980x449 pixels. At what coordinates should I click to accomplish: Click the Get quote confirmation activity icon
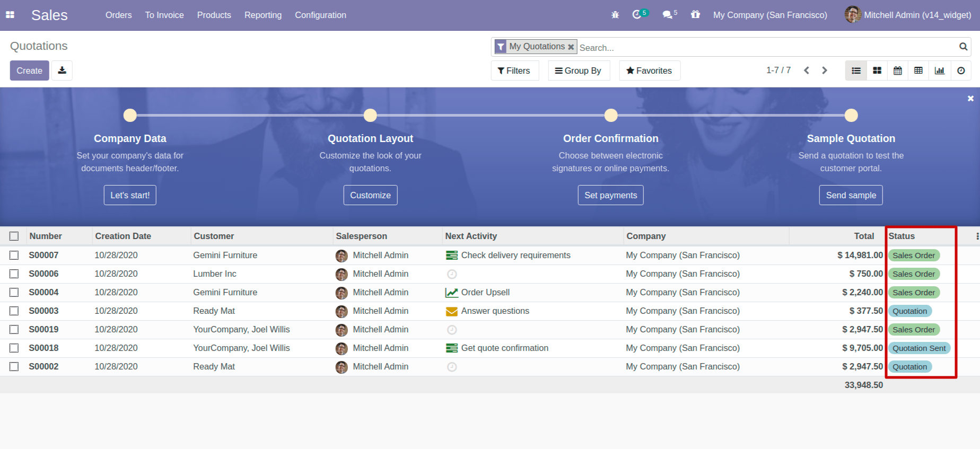click(452, 348)
